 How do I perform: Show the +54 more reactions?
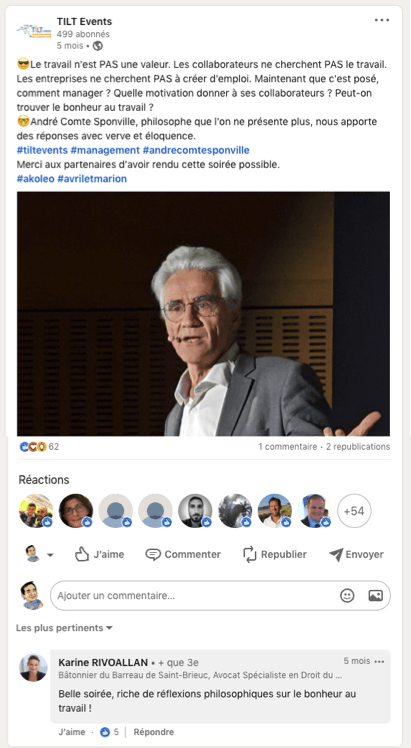pyautogui.click(x=354, y=511)
